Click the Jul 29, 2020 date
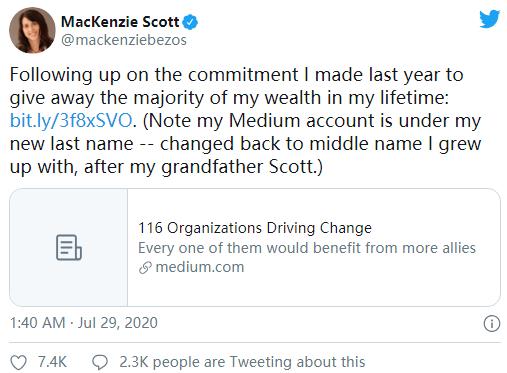This screenshot has width=507, height=373. pos(117,323)
